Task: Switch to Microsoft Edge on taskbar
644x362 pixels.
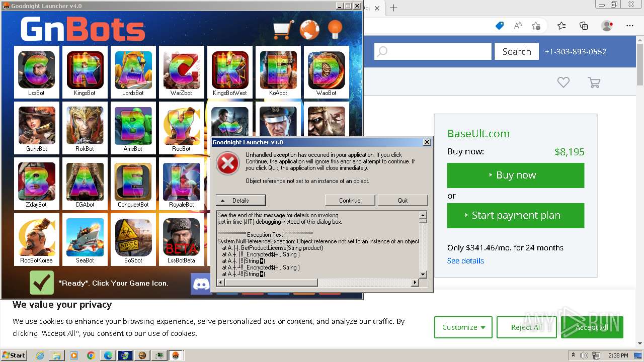Action: click(108, 355)
